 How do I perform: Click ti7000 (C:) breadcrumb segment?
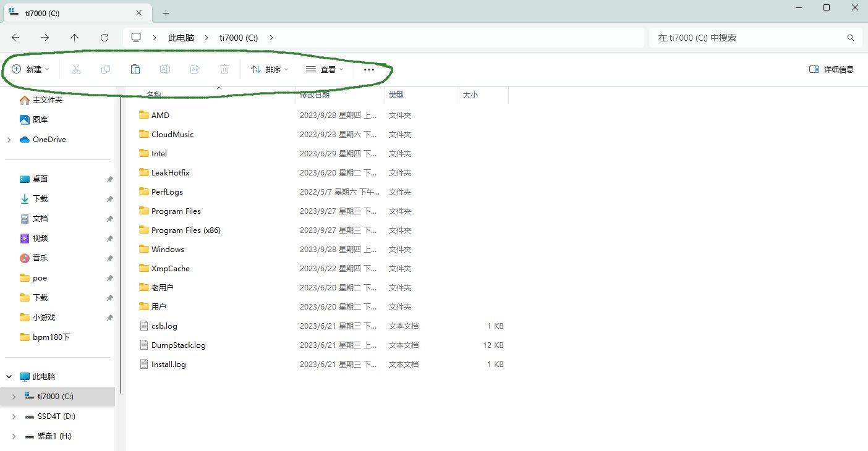(239, 38)
